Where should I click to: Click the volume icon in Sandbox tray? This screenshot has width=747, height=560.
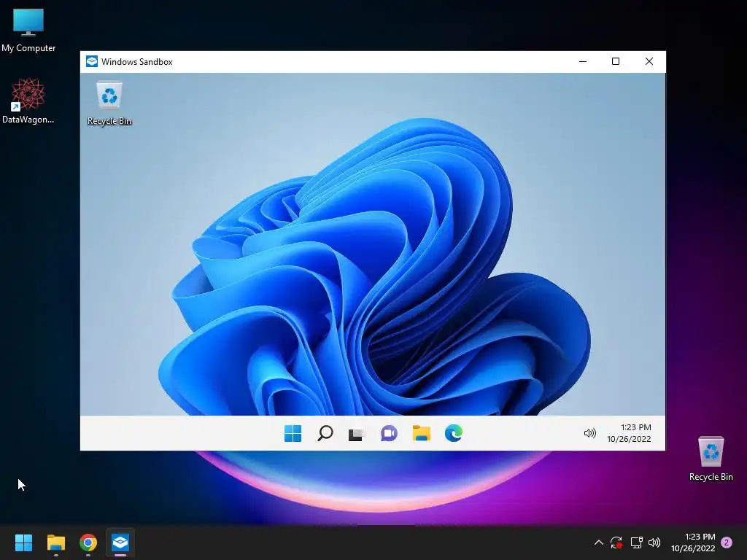pyautogui.click(x=589, y=433)
